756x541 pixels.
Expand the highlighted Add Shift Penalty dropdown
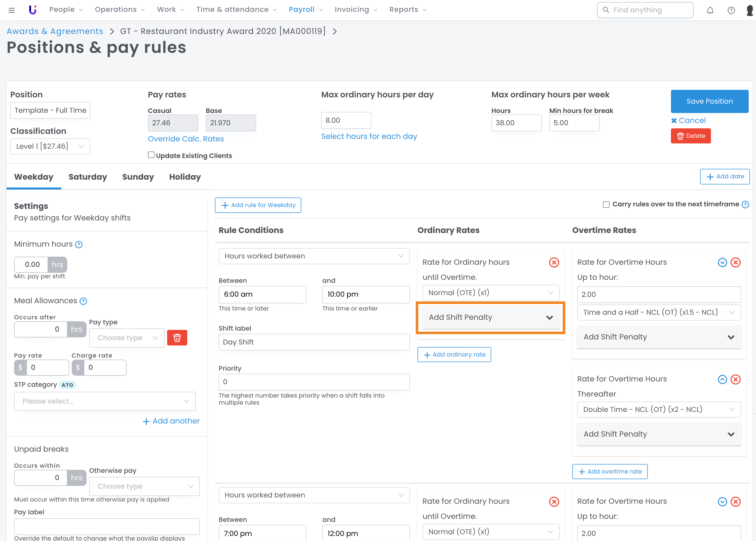click(490, 317)
